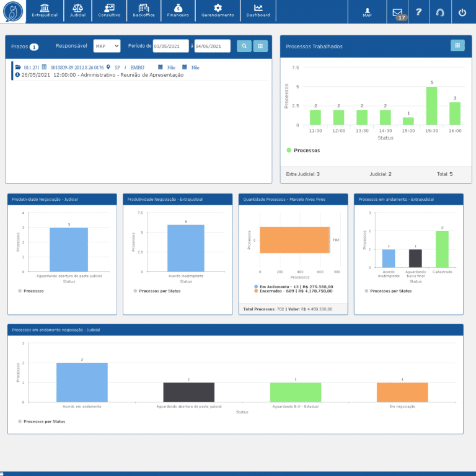Click the search magnifier button in Prazos

pos(244,46)
